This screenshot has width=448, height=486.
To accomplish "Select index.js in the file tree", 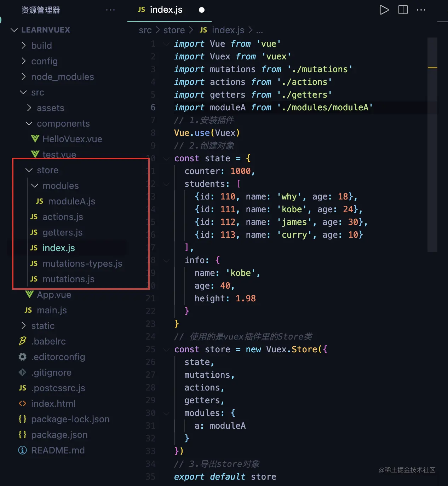I will (x=59, y=248).
